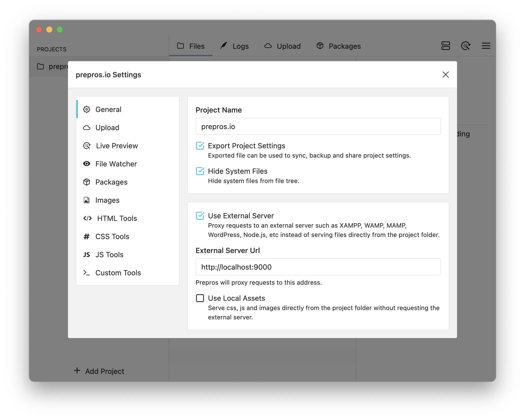Select HTML Tools in settings sidebar
The height and width of the screenshot is (420, 525).
coord(128,218)
